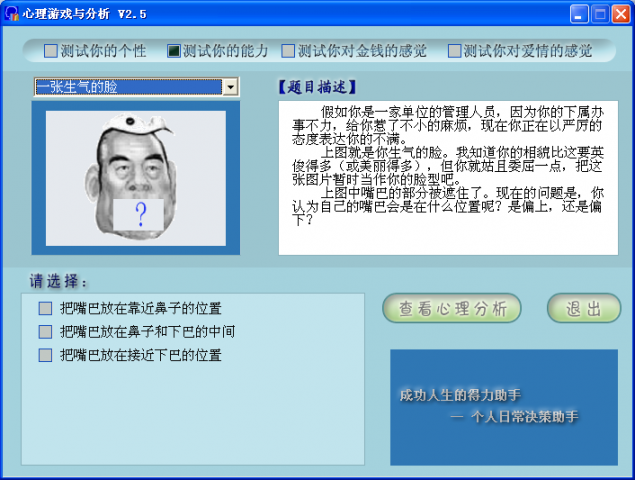Click inside the 题目描述 text area

pyautogui.click(x=447, y=176)
